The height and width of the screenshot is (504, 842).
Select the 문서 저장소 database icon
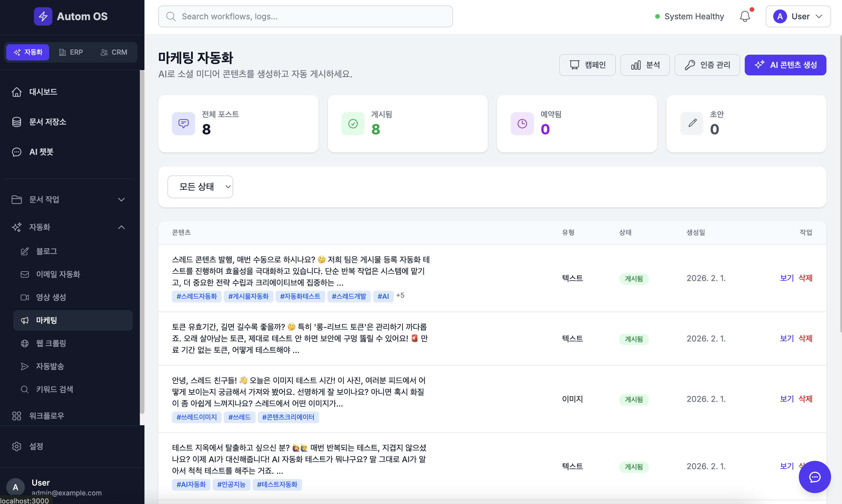[x=17, y=122]
